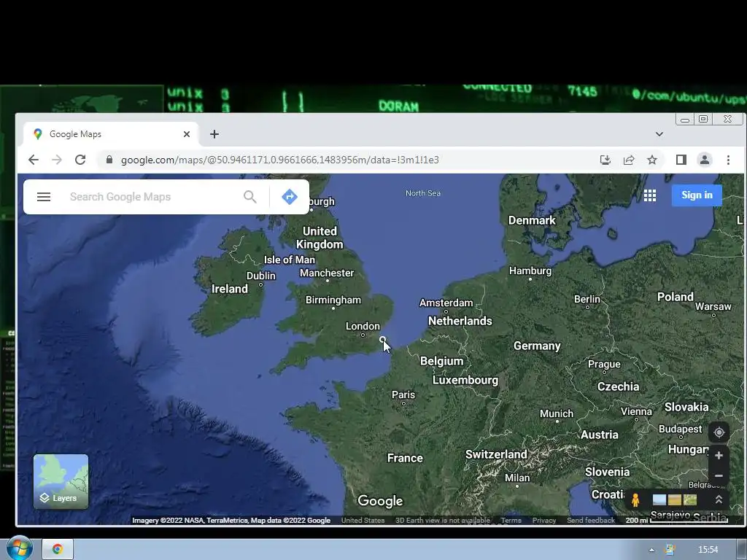
Task: Share this page icon
Action: tap(629, 160)
